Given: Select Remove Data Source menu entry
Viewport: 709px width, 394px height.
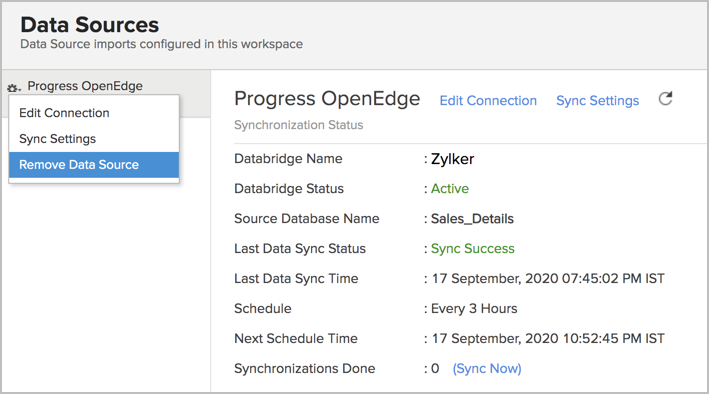Looking at the screenshot, I should point(94,165).
